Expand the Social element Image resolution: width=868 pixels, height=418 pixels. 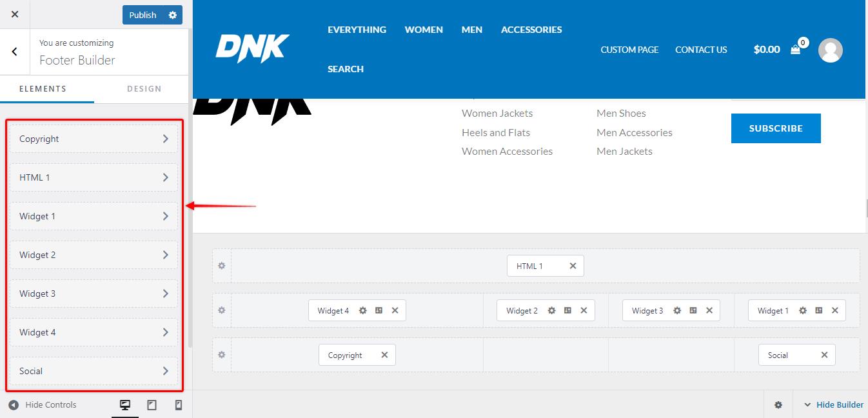94,371
